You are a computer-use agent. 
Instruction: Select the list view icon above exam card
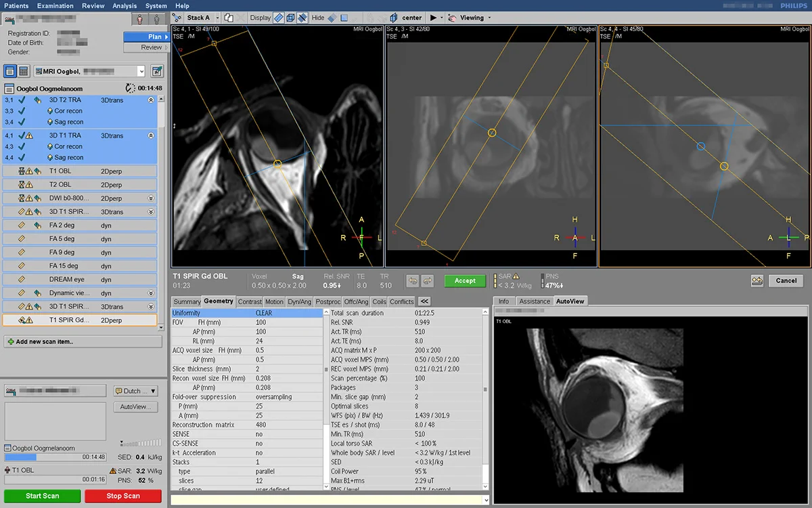click(10, 71)
